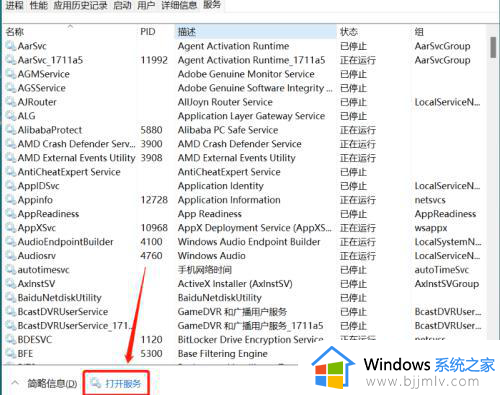500x395 pixels.
Task: Select the AGMService gear icon
Action: pos(11,74)
